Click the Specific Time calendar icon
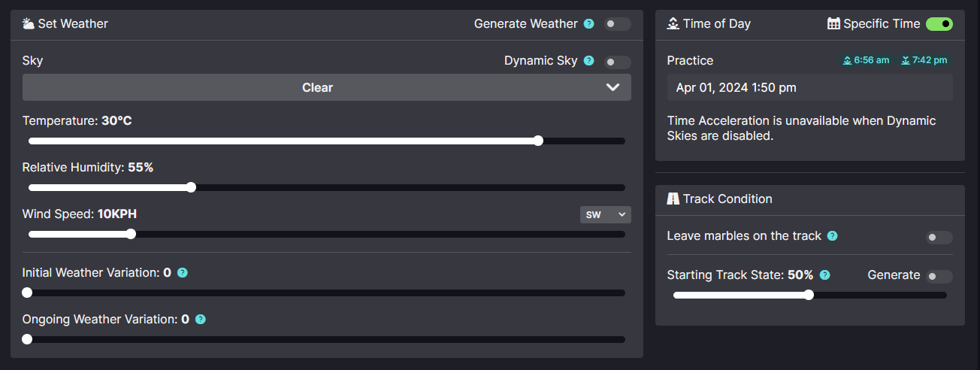The width and height of the screenshot is (980, 370). (833, 24)
